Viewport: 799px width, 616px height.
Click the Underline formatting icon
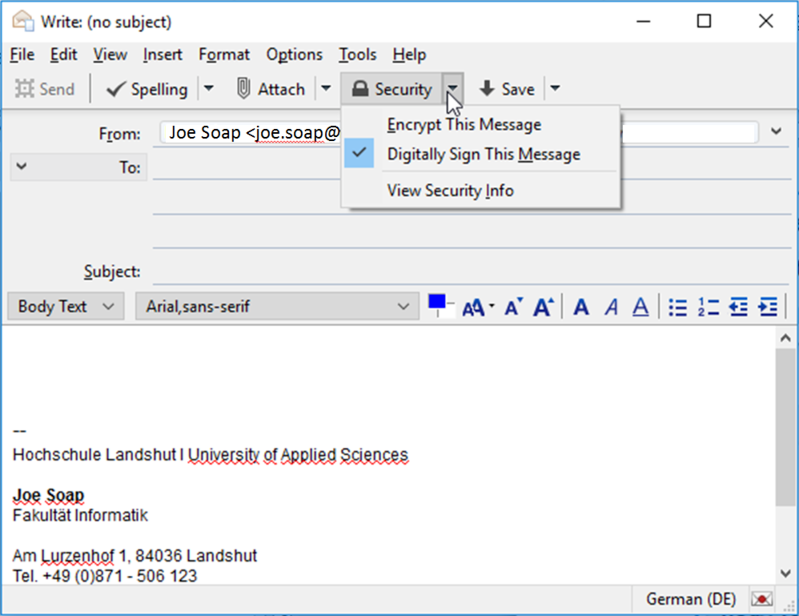point(640,307)
